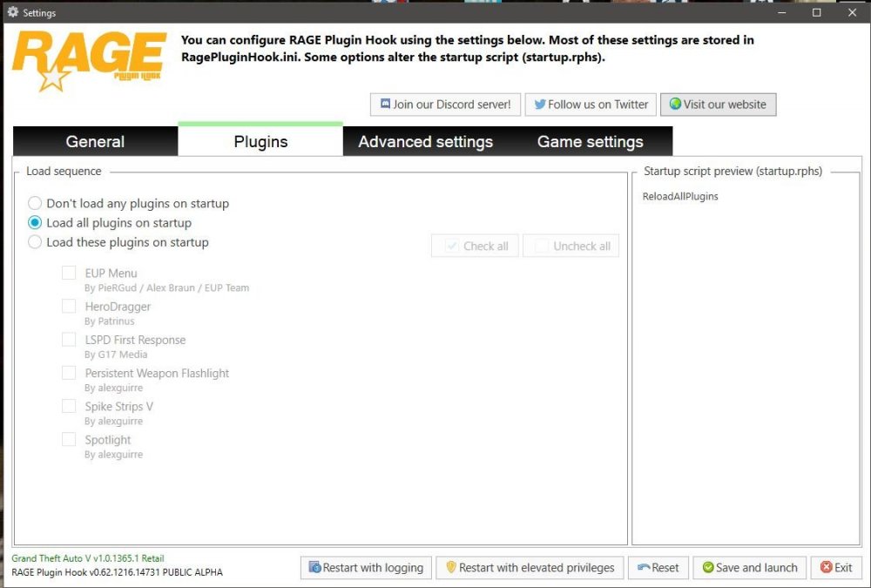Select Load all plugins on startup
Viewport: 871px width, 588px height.
pos(35,223)
